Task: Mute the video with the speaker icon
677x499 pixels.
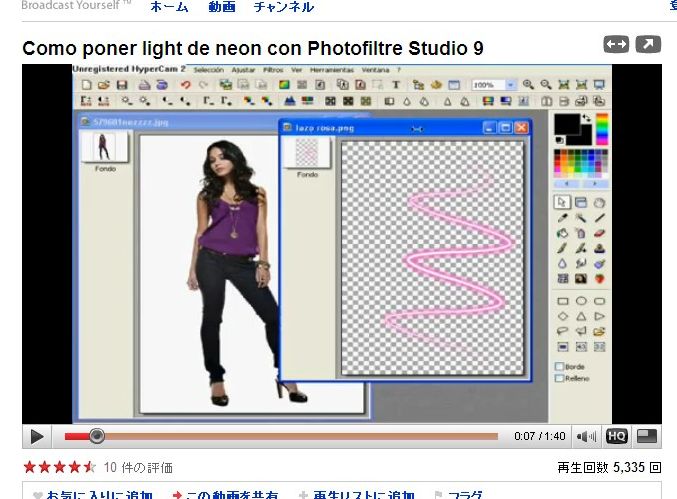Action: pyautogui.click(x=586, y=436)
